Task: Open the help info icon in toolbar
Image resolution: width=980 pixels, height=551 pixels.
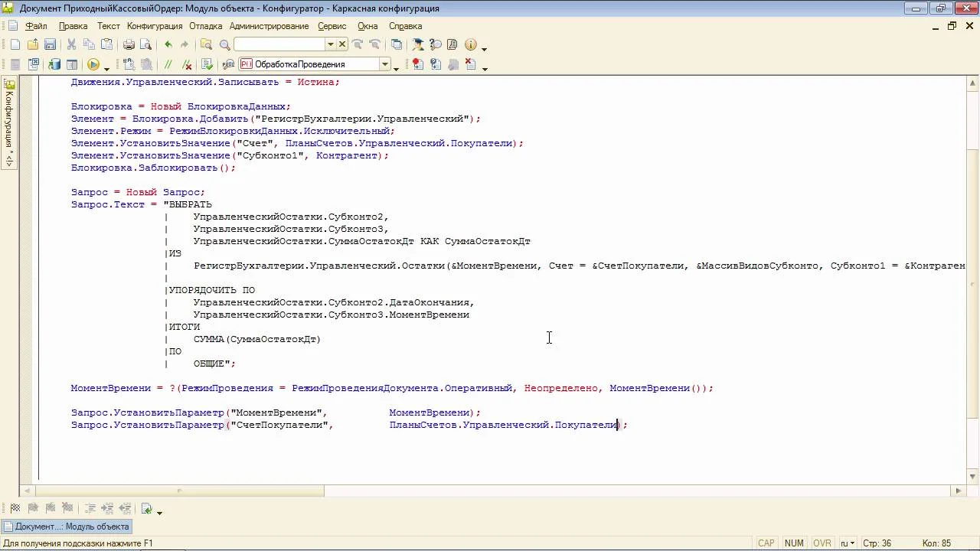Action: coord(470,45)
